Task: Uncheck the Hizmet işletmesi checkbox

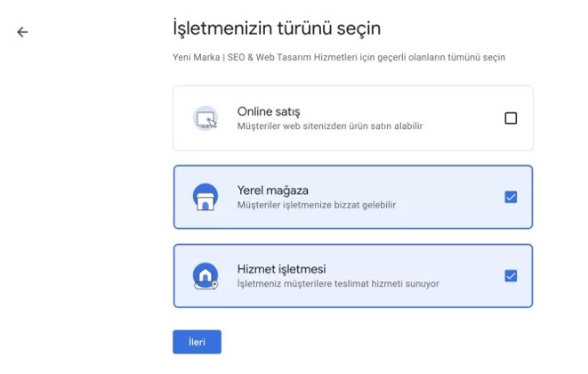Action: coord(511,276)
